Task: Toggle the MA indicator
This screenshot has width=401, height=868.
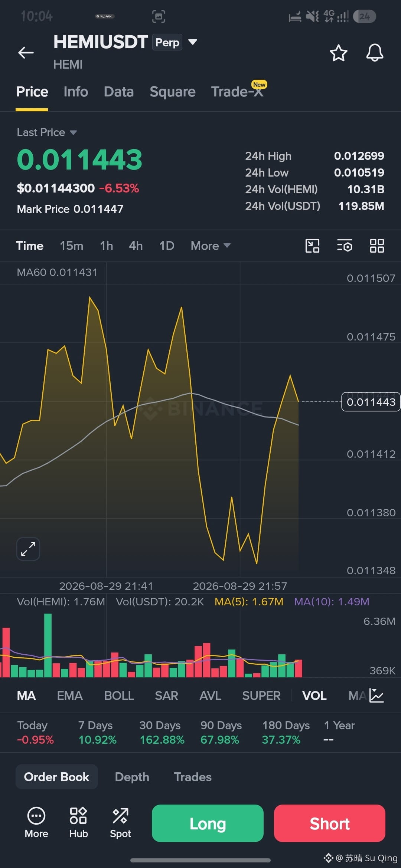Action: click(26, 696)
